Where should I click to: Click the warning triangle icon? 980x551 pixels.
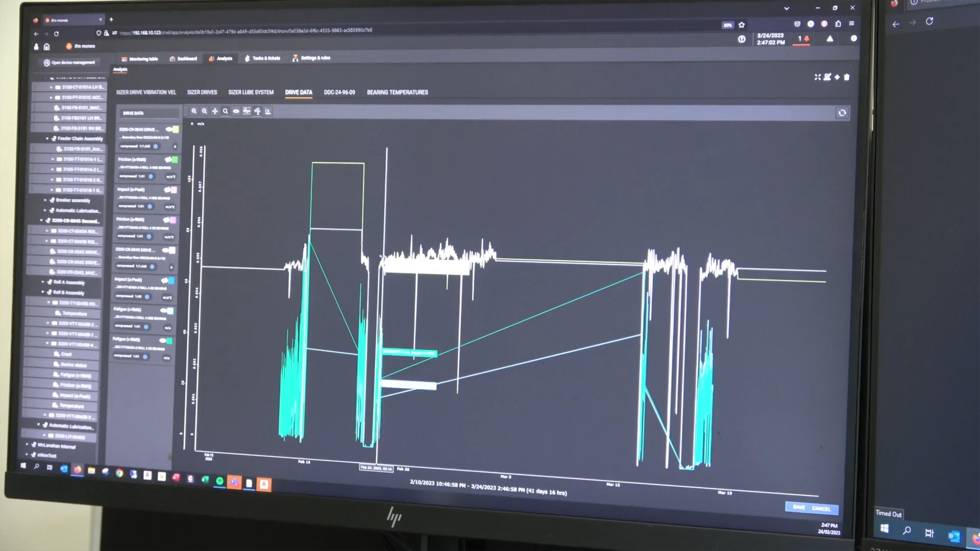[x=830, y=39]
